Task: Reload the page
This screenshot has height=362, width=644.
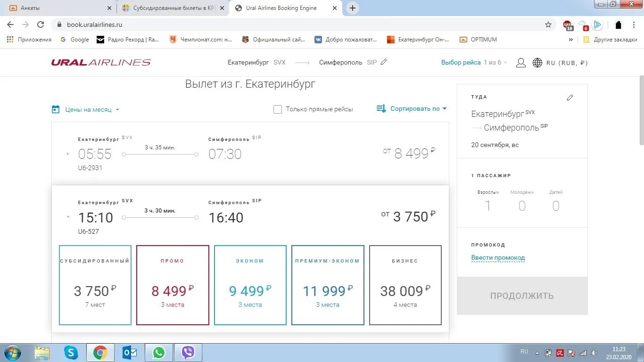Action: [41, 25]
